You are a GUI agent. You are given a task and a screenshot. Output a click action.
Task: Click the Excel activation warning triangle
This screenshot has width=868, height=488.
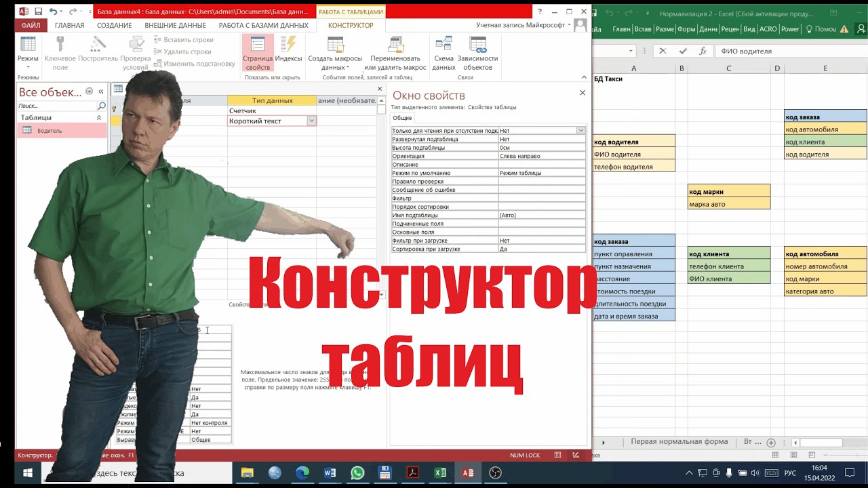click(844, 29)
